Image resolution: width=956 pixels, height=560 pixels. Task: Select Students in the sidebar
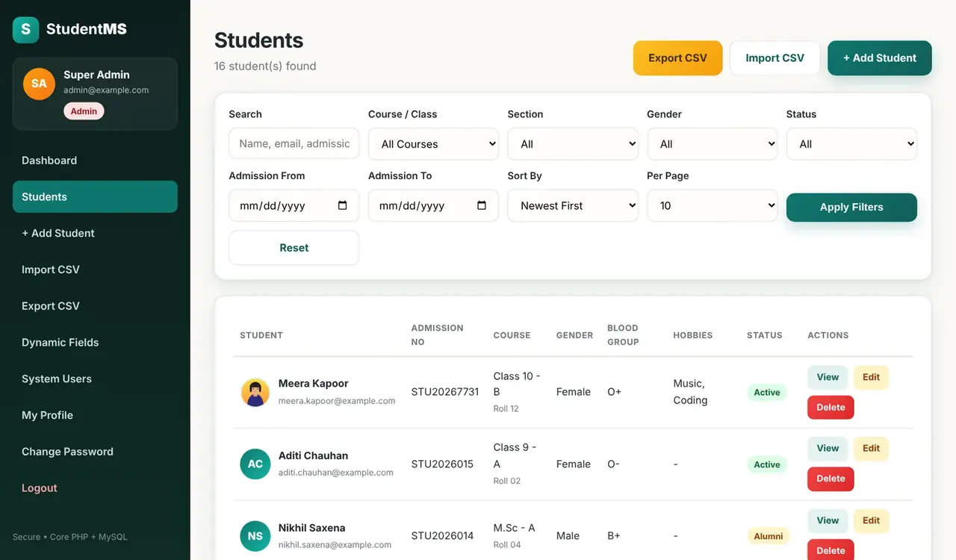click(x=95, y=197)
